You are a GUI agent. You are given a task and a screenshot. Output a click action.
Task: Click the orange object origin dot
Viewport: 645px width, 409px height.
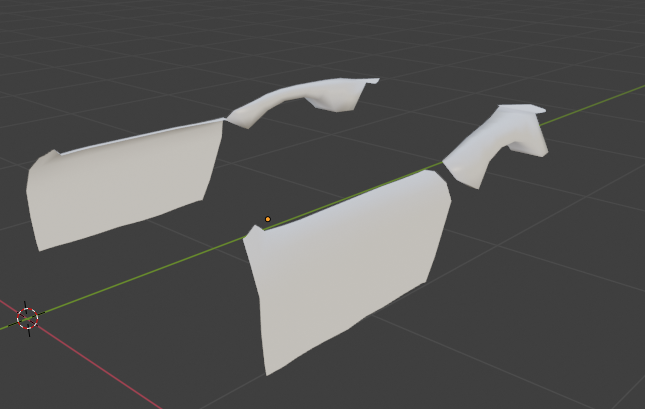pos(268,219)
